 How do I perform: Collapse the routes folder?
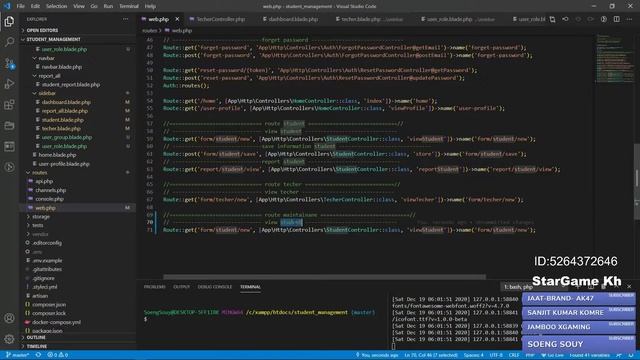pyautogui.click(x=39, y=172)
